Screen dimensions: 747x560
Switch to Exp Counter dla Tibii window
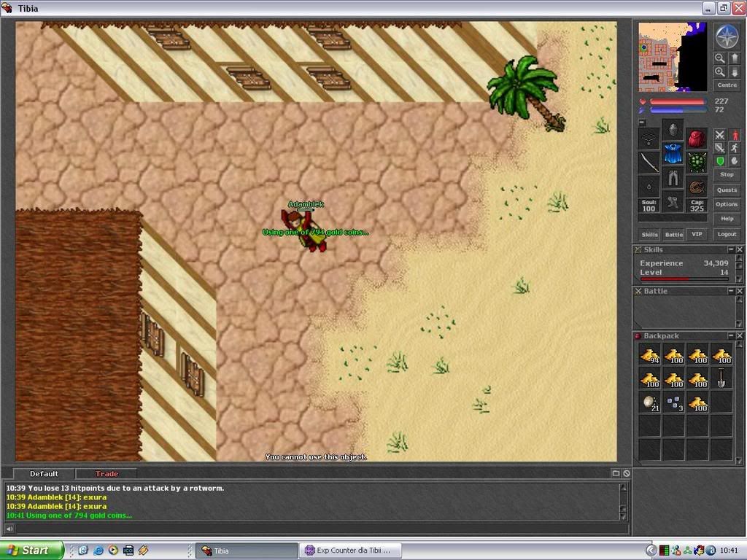(x=350, y=551)
